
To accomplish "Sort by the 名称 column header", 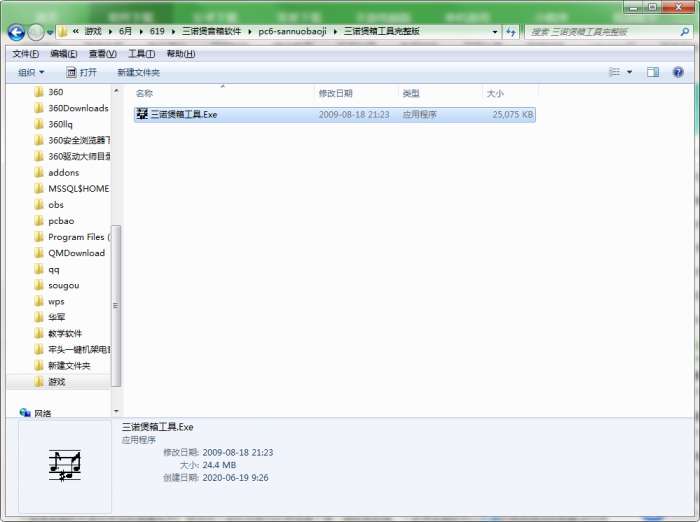I will 144,93.
